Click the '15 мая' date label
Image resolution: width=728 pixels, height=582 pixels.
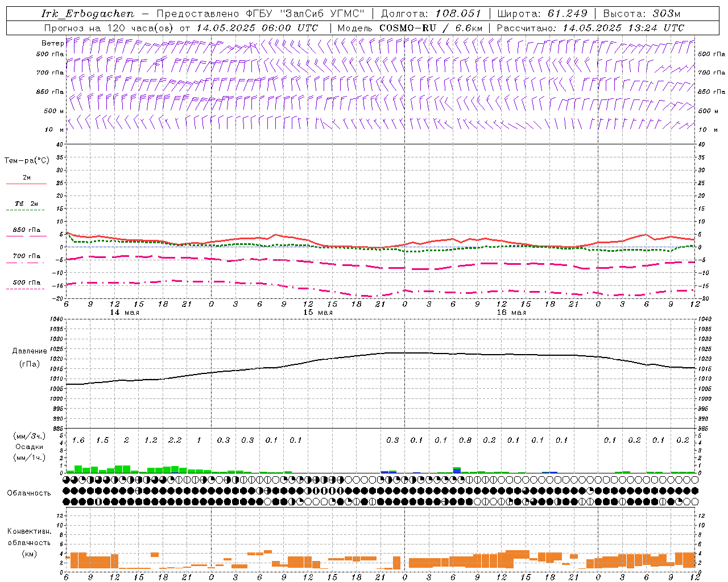(318, 313)
